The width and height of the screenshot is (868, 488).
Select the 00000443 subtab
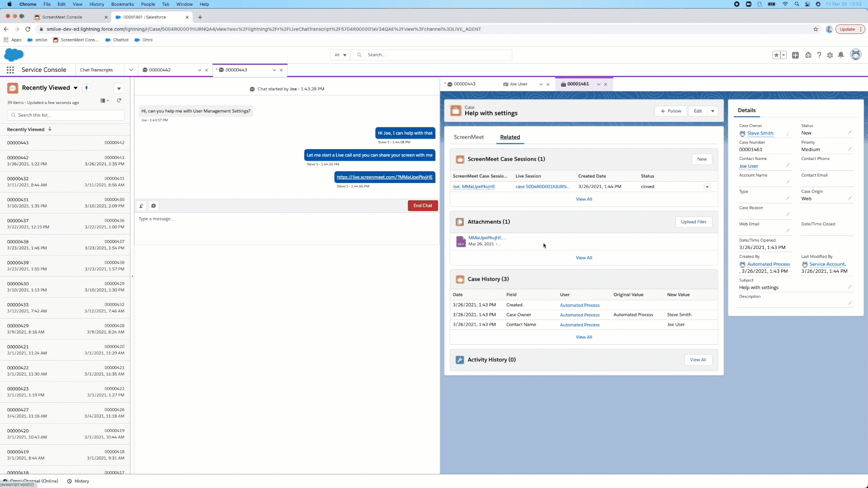[464, 84]
